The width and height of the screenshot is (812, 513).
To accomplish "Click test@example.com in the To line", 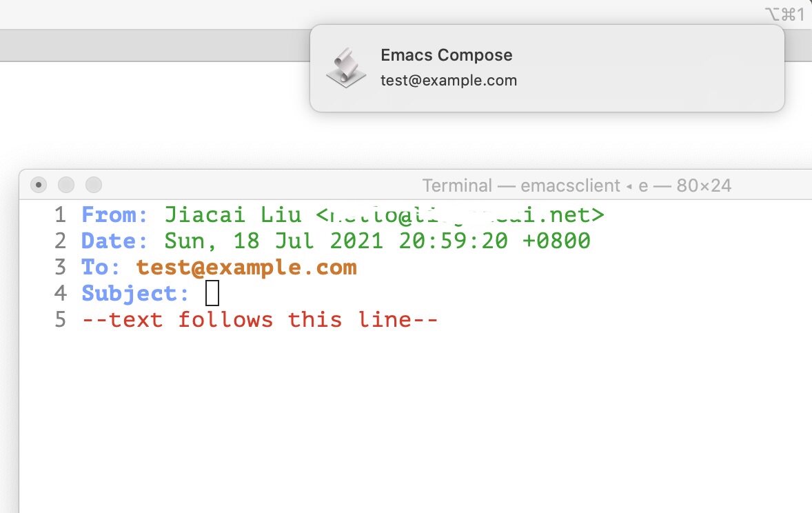I will pyautogui.click(x=246, y=268).
